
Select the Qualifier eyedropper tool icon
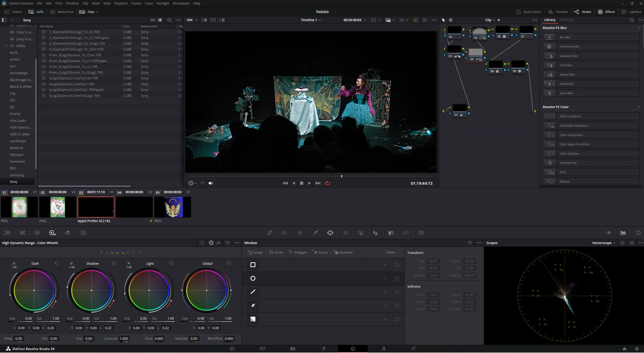click(x=315, y=233)
